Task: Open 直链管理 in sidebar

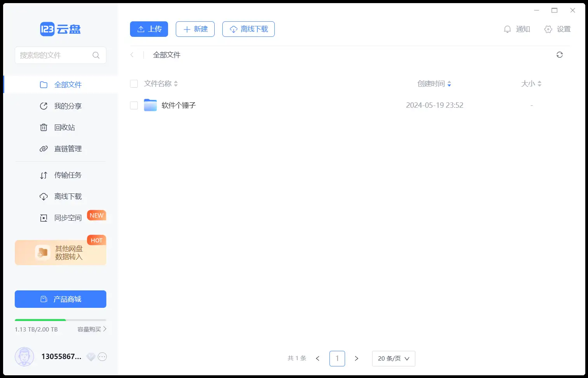Action: point(61,148)
